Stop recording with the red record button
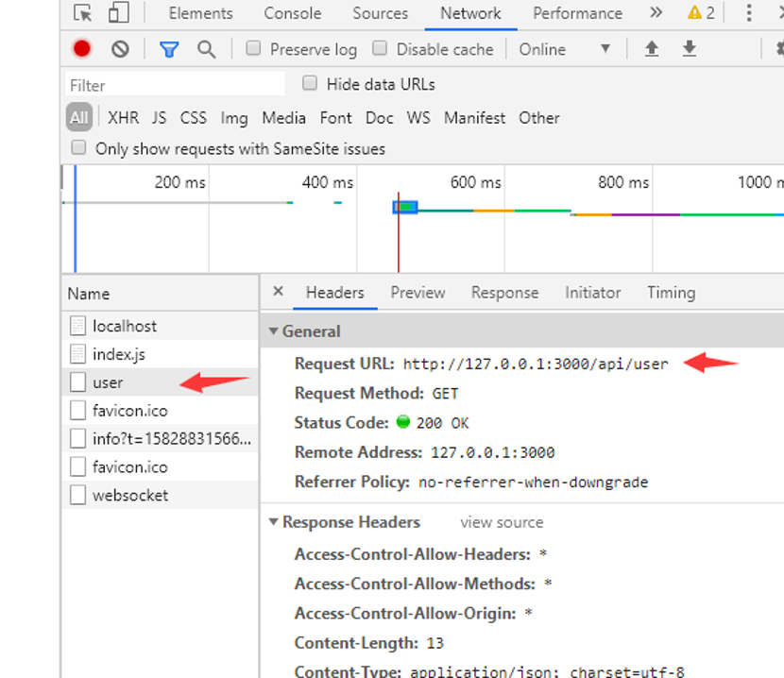 (82, 49)
